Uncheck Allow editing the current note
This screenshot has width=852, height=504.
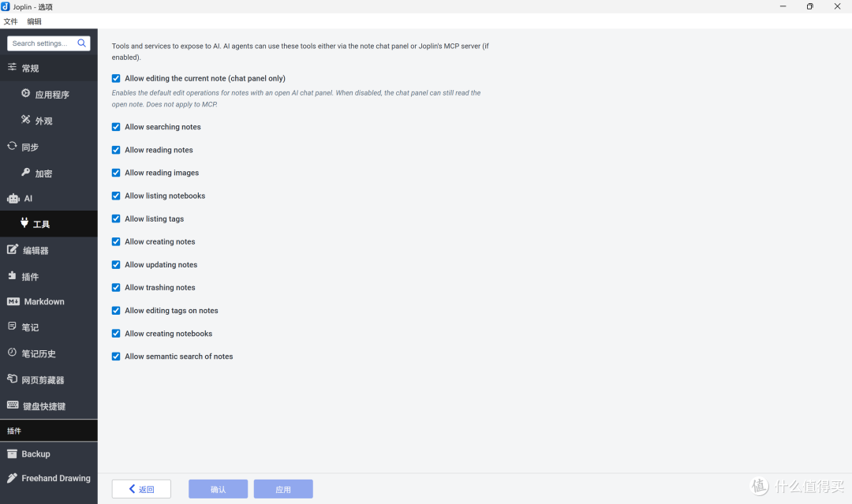[x=116, y=78]
